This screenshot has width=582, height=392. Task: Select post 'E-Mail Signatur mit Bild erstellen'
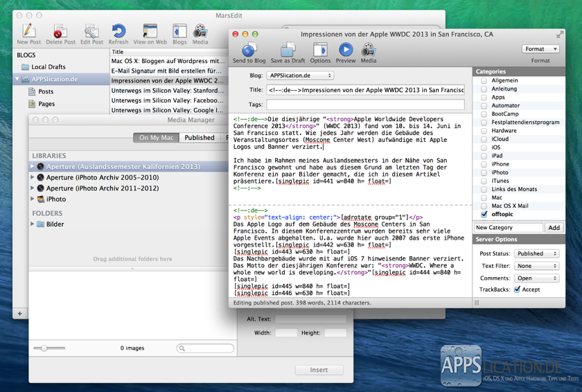(169, 71)
